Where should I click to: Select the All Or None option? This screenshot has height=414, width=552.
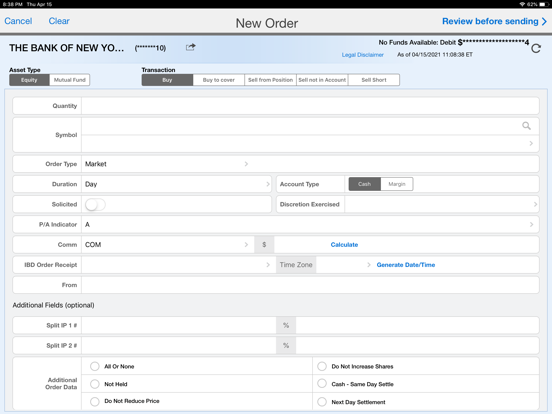click(95, 366)
